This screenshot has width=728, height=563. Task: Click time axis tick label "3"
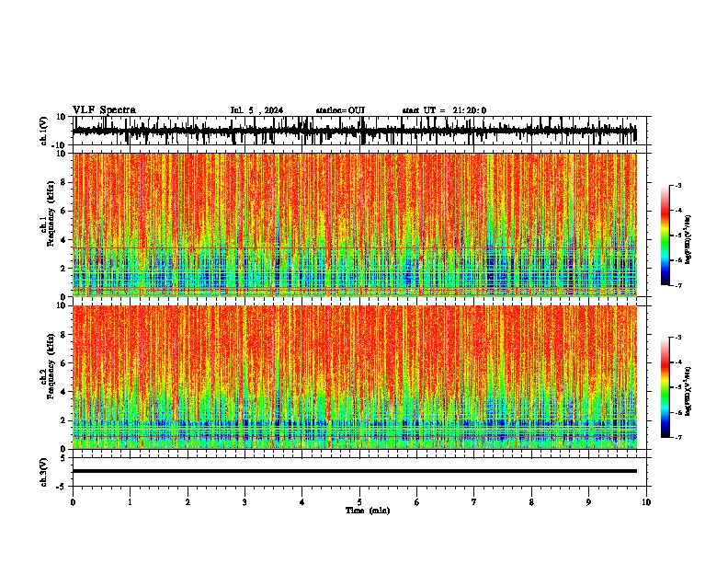pos(245,502)
